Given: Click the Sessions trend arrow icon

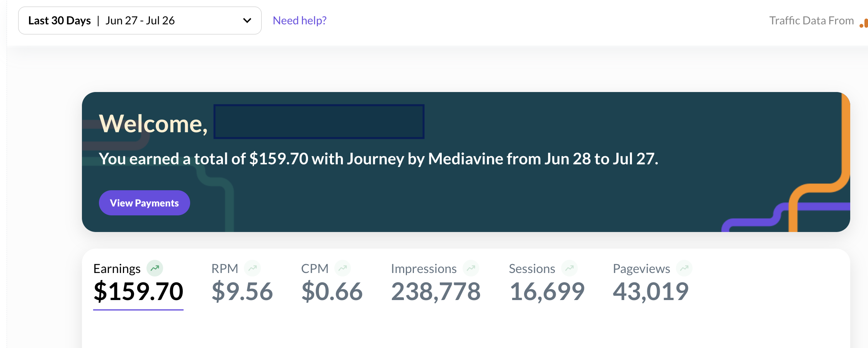Looking at the screenshot, I should click(569, 268).
